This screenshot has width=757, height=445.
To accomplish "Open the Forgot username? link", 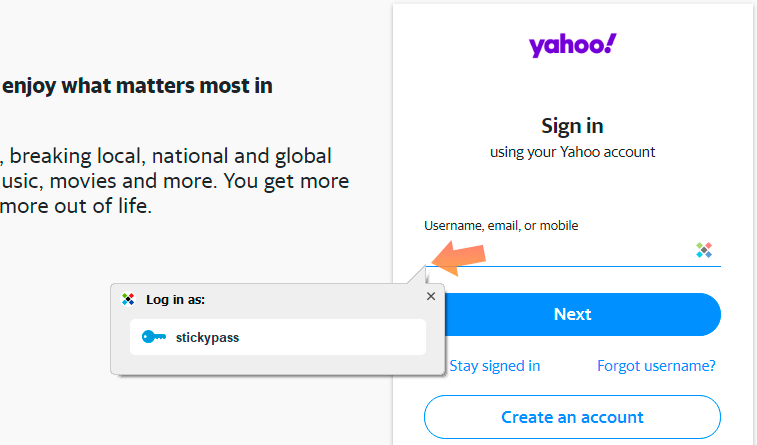I will tap(656, 366).
